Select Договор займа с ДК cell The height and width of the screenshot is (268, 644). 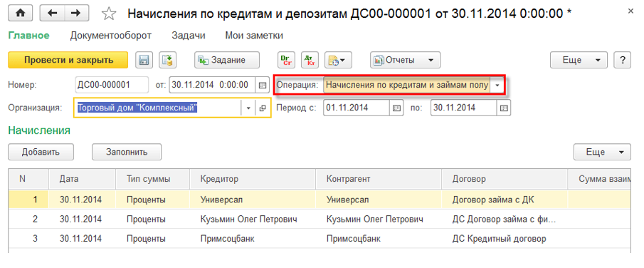click(x=505, y=200)
